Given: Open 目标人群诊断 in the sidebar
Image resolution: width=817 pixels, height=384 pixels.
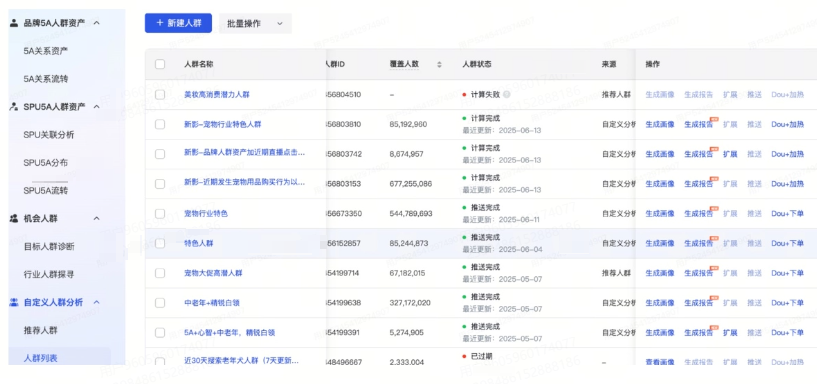Looking at the screenshot, I should click(49, 246).
